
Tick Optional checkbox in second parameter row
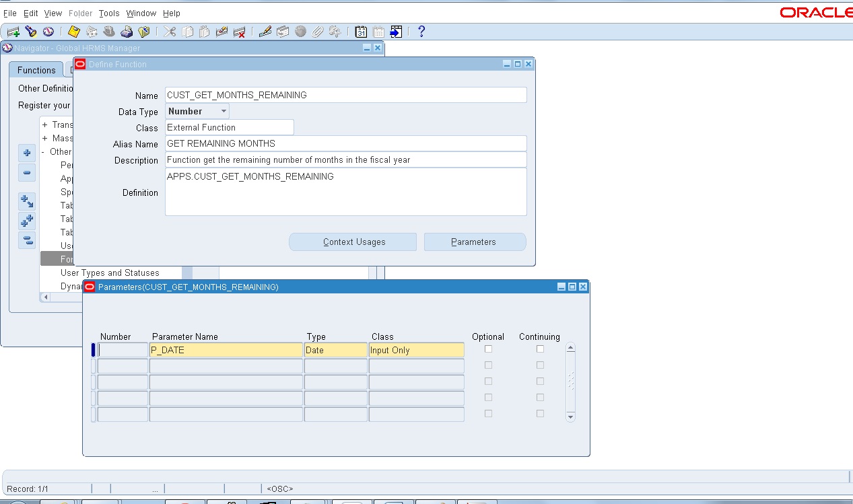point(489,365)
